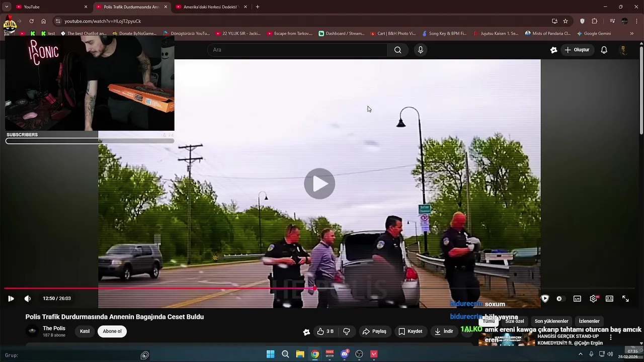Open Chrome media controls icon
The width and height of the screenshot is (644, 362).
(x=612, y=21)
